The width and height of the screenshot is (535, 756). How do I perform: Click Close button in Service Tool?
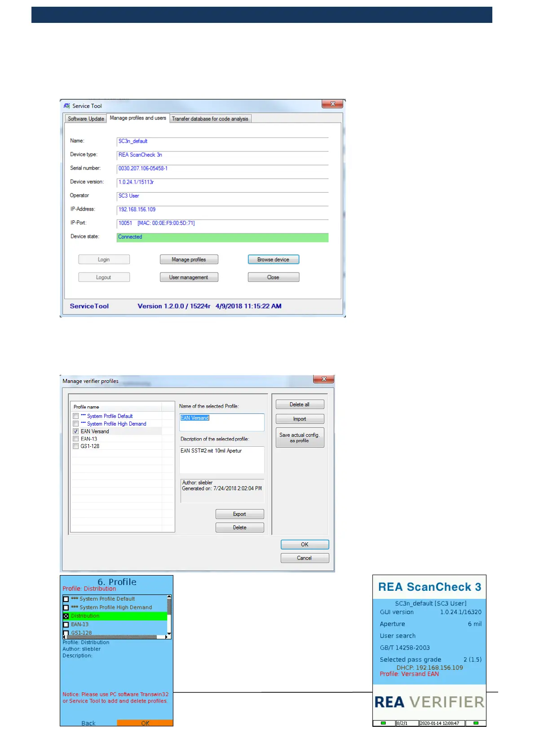[x=273, y=277]
